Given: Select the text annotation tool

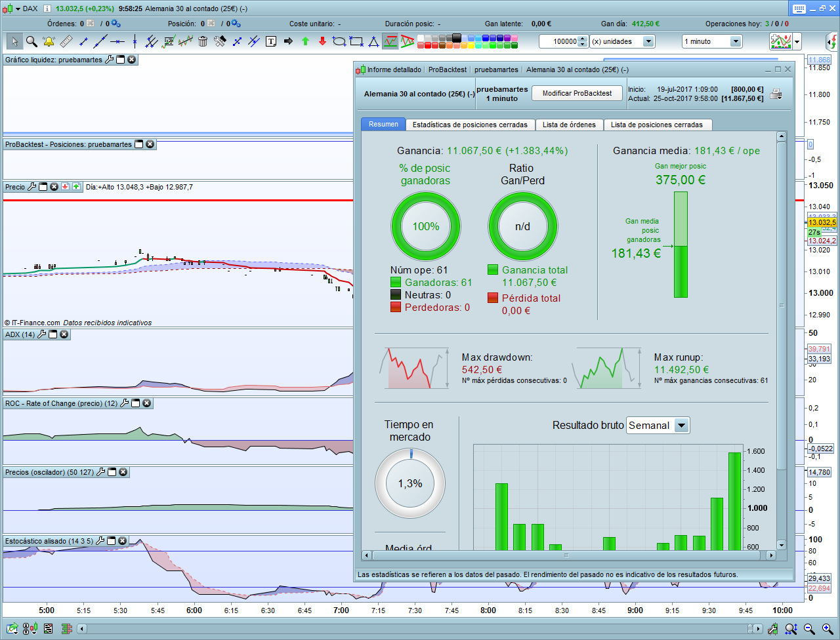Looking at the screenshot, I should 271,41.
